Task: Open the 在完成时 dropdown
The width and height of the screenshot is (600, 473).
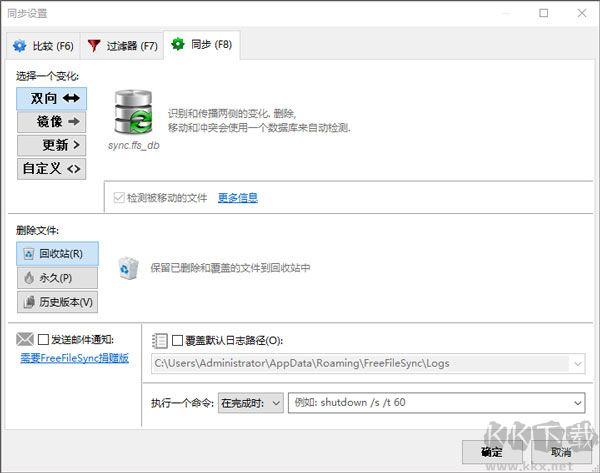Action: (x=251, y=403)
